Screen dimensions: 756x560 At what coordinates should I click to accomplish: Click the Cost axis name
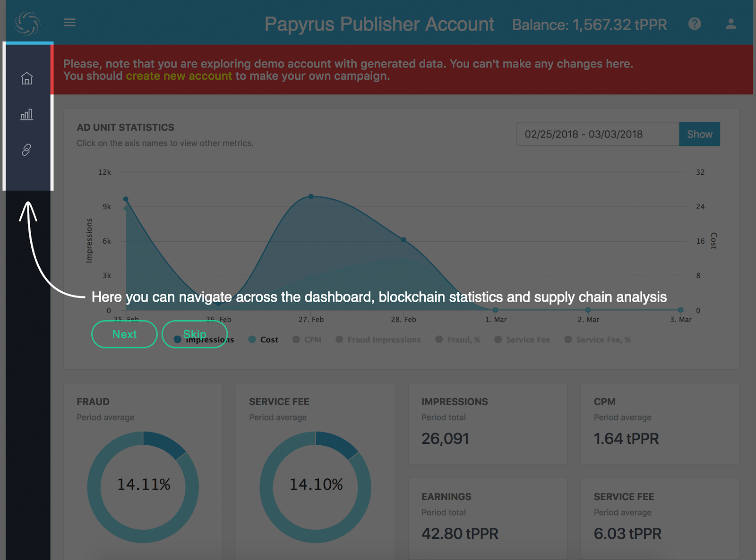[x=713, y=240]
